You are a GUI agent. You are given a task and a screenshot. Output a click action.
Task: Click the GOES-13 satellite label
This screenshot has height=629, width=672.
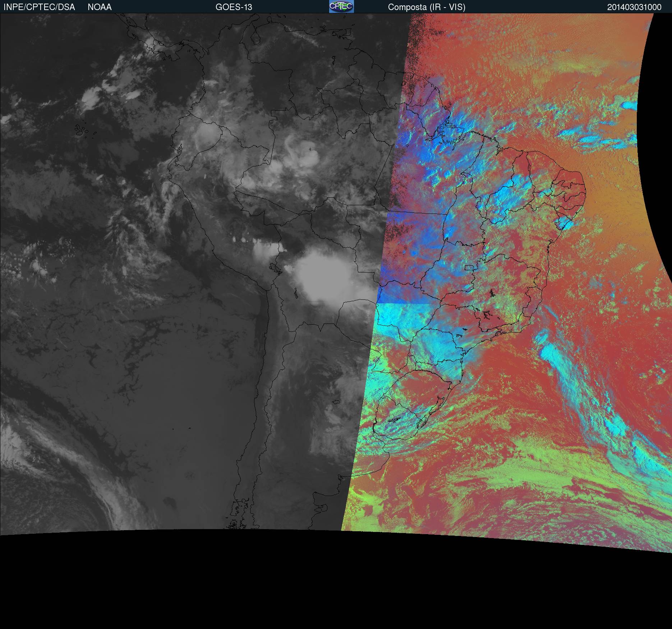(x=234, y=7)
